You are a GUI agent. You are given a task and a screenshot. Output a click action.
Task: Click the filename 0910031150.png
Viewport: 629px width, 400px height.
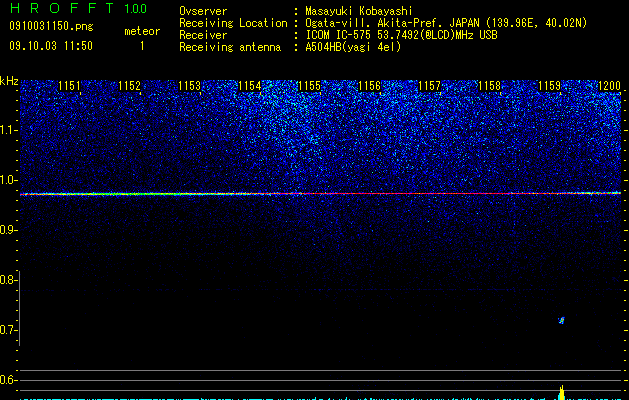pyautogui.click(x=51, y=26)
